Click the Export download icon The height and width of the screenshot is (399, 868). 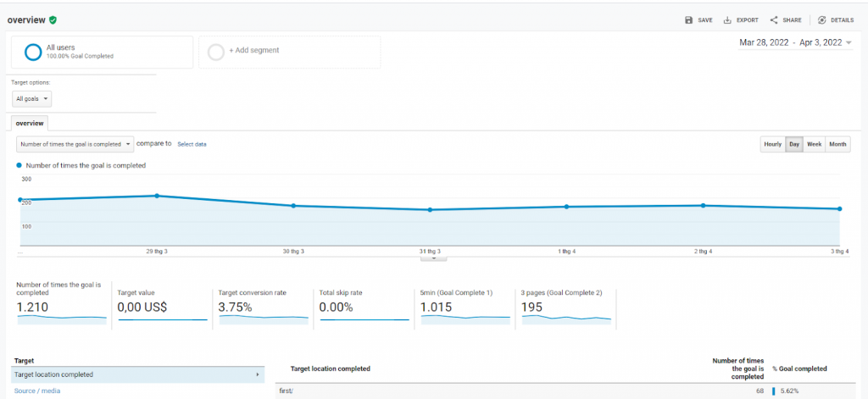pos(727,20)
